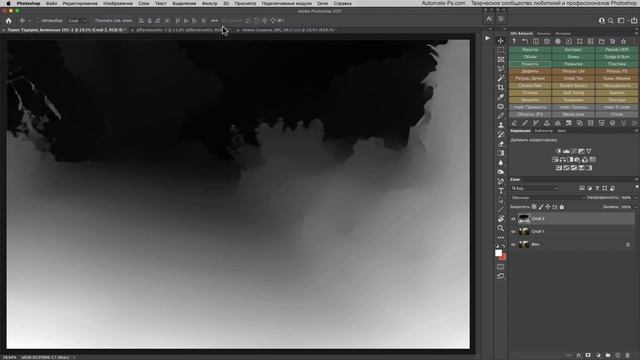The image size is (640, 360).
Task: Toggle lock image pixels brush icon
Action: [541, 207]
